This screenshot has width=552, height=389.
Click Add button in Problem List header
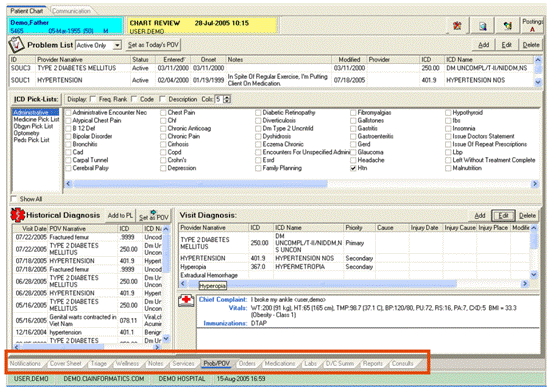click(483, 45)
